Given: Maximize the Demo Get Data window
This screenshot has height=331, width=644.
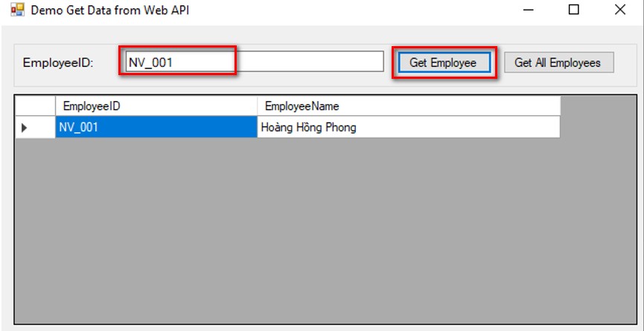Looking at the screenshot, I should tap(574, 10).
